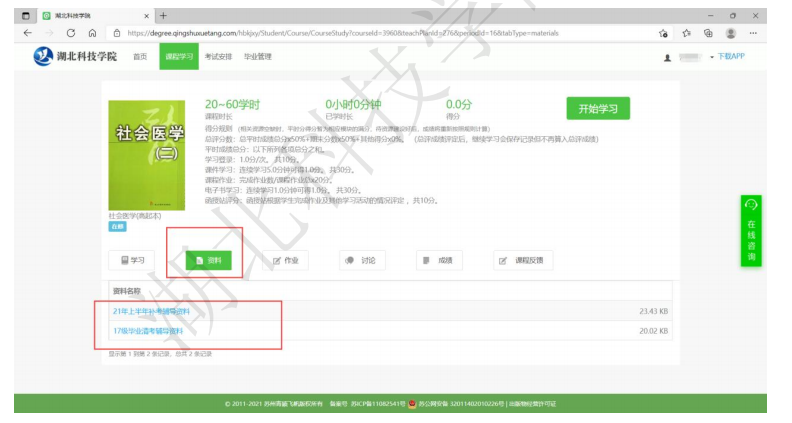Click the 0.0分 score value
The width and height of the screenshot is (792, 423).
459,105
